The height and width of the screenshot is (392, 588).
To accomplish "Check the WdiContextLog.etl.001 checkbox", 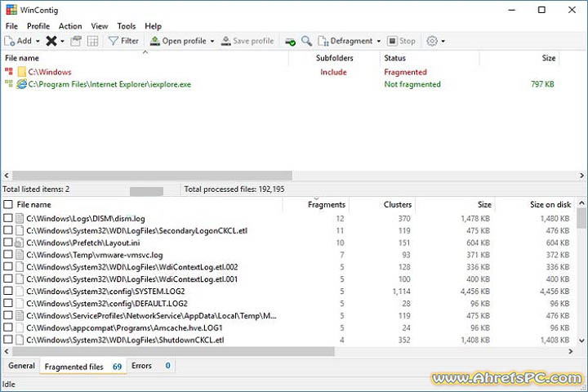I will [x=8, y=278].
